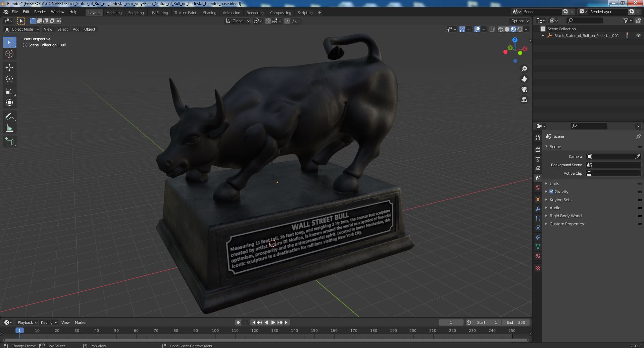
Task: Open the Render menu
Action: tap(40, 12)
